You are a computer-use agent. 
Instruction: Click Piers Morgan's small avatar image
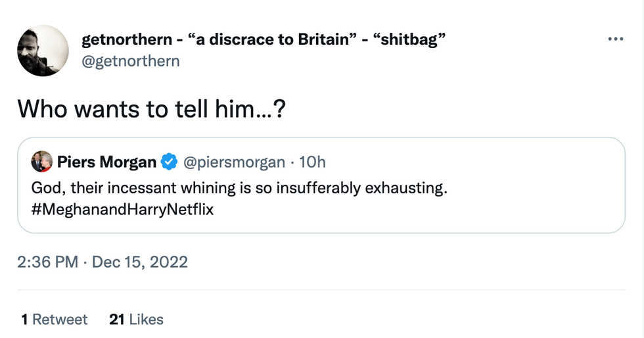point(41,162)
